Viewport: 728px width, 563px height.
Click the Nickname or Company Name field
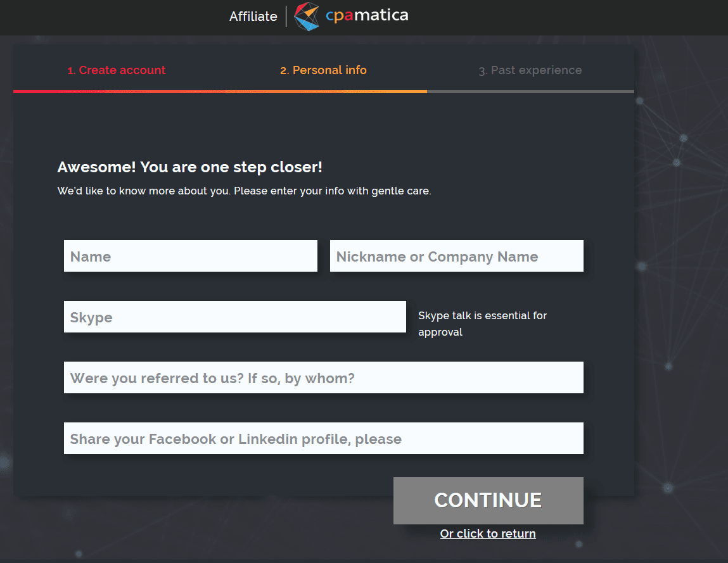click(x=456, y=256)
